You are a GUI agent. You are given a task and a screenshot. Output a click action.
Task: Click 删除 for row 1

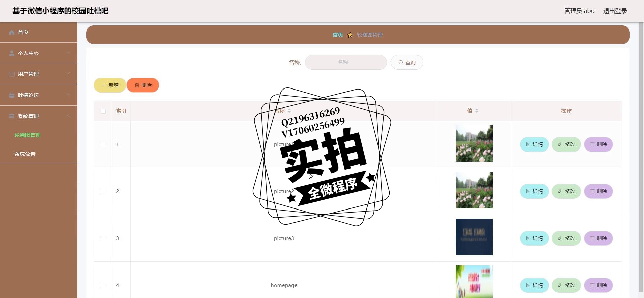coord(599,144)
